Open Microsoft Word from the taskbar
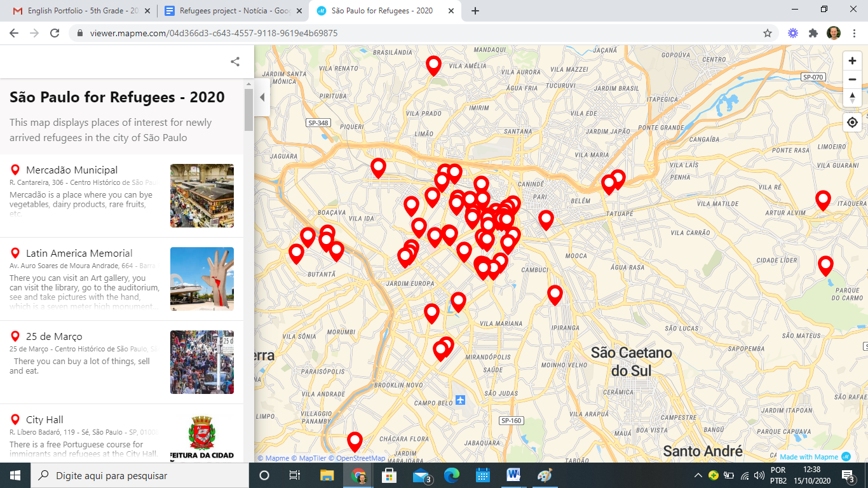The width and height of the screenshot is (868, 488). (513, 475)
